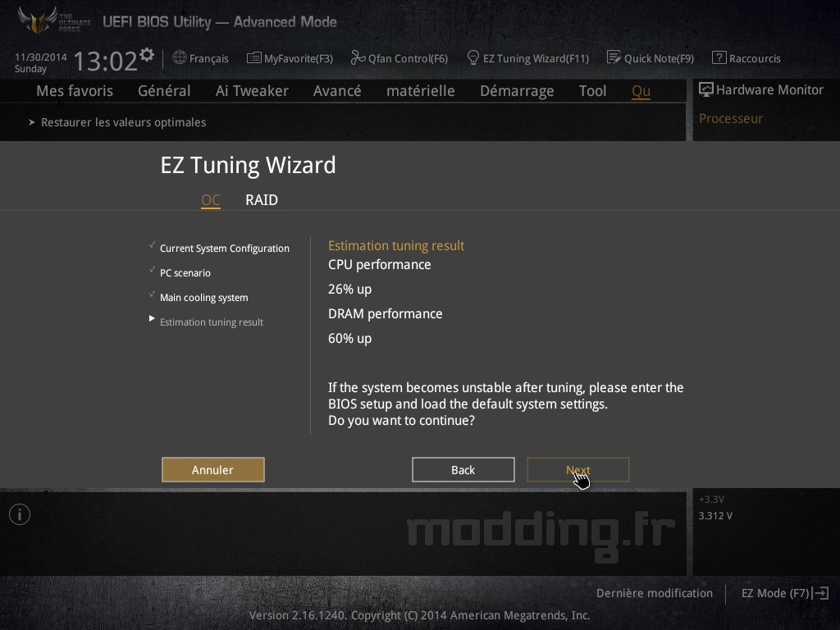Open Dernière modification log
840x630 pixels.
654,593
